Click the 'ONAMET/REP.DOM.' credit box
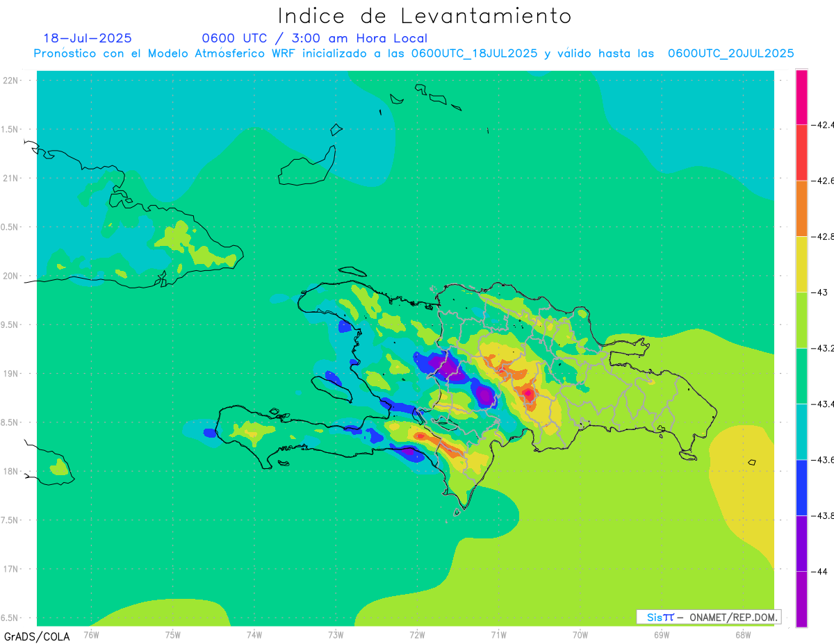Image resolution: width=834 pixels, height=644 pixels. (x=709, y=617)
